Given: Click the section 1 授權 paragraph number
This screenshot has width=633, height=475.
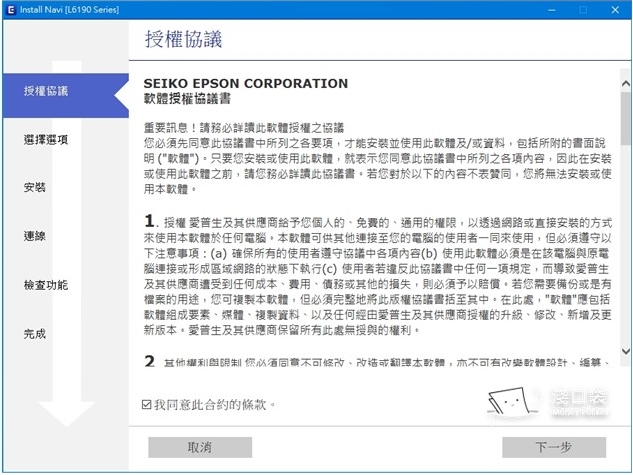Looking at the screenshot, I should (x=149, y=221).
